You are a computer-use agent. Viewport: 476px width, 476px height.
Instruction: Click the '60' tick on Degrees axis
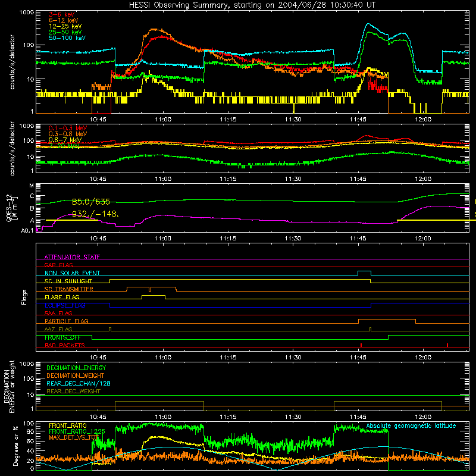[30, 441]
